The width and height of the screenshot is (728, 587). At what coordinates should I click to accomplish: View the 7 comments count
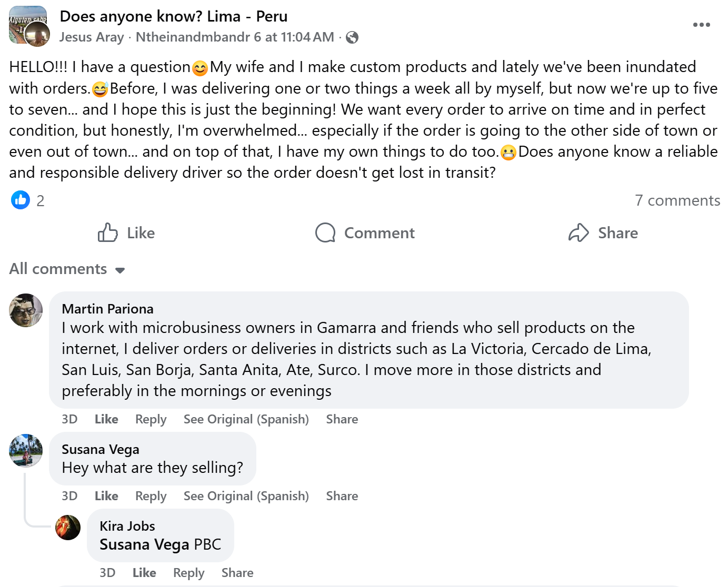coord(677,200)
